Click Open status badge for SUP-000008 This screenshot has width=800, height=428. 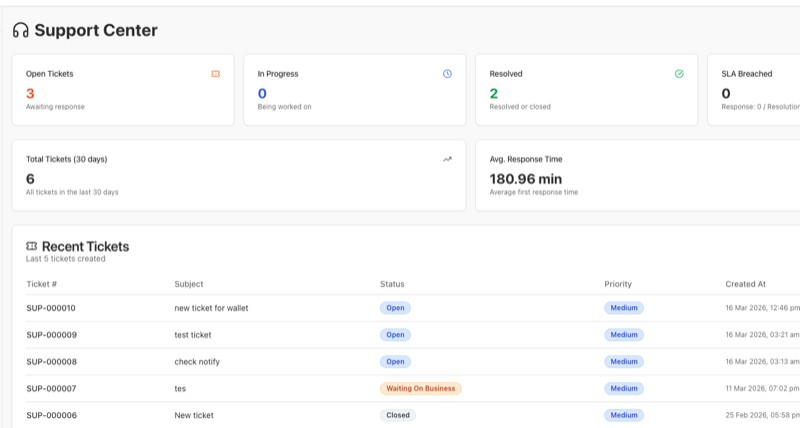pos(395,362)
